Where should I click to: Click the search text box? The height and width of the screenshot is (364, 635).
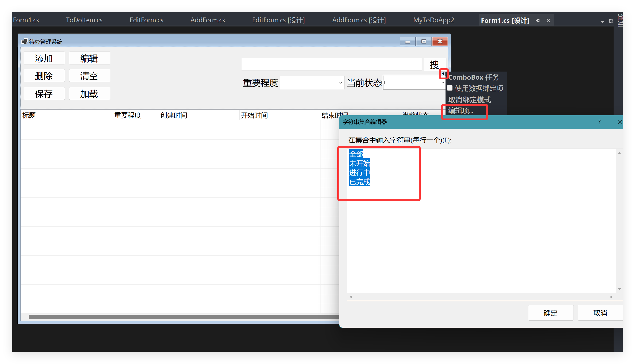point(331,64)
